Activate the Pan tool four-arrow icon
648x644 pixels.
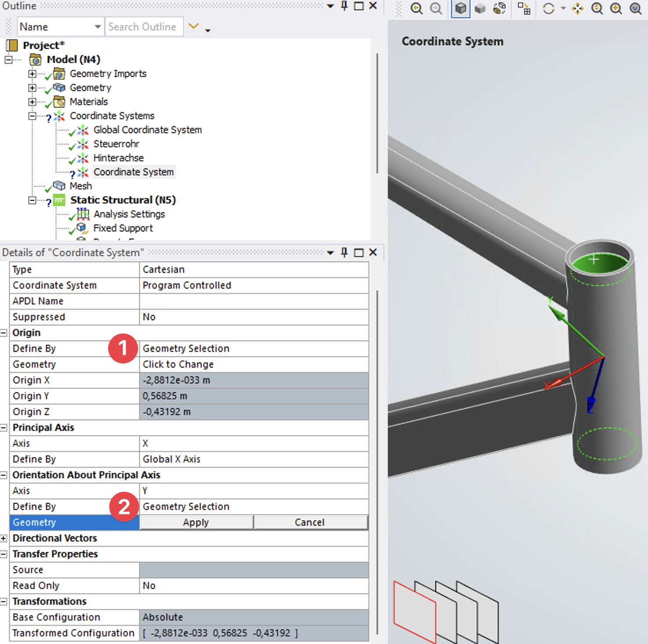click(x=578, y=8)
